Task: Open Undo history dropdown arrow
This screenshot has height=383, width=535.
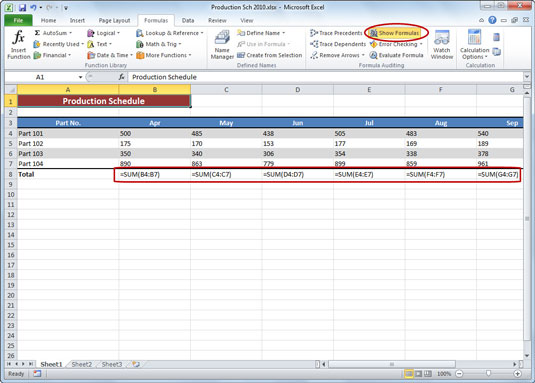Action: pos(41,7)
